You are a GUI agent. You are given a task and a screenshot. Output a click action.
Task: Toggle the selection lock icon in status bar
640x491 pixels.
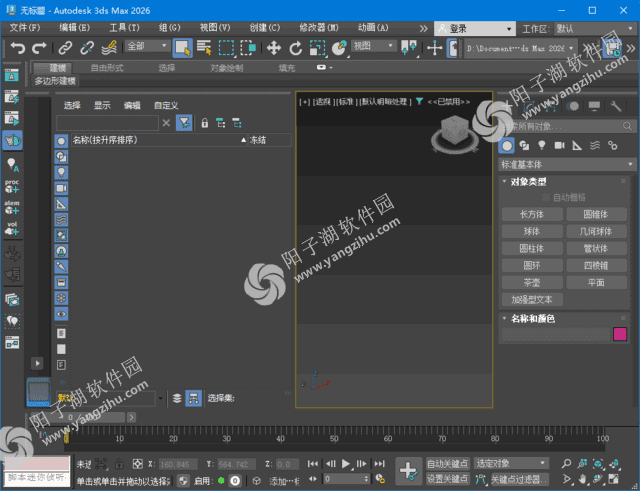(x=119, y=464)
